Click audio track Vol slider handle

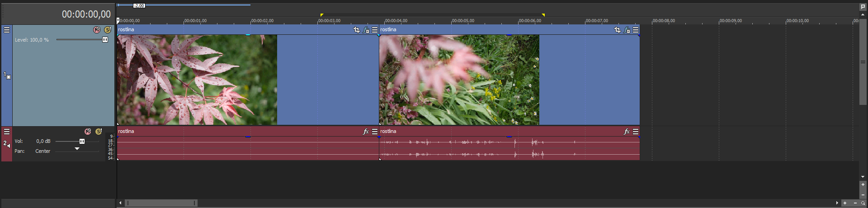point(82,142)
